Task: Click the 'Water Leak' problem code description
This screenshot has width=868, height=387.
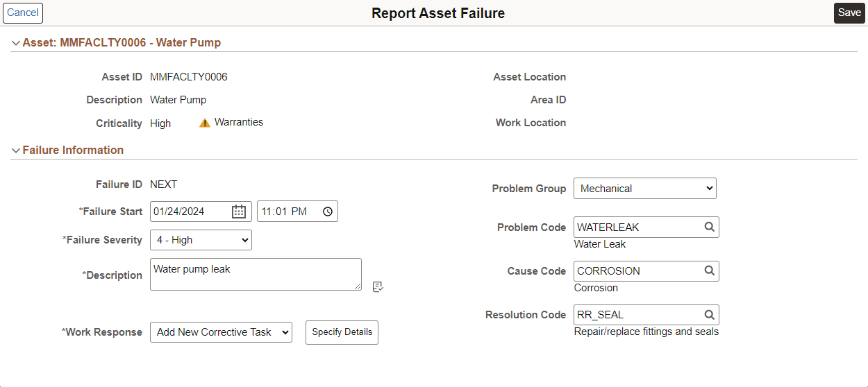Action: click(x=600, y=244)
